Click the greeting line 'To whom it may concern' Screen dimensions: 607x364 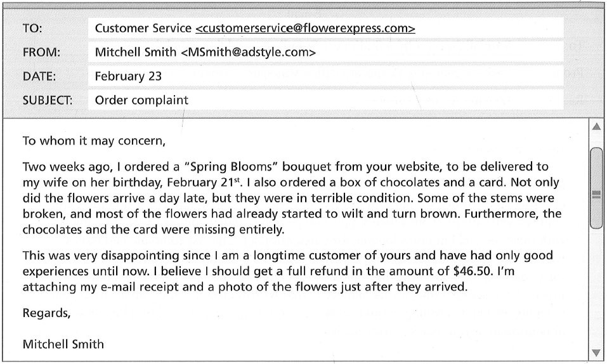(94, 141)
